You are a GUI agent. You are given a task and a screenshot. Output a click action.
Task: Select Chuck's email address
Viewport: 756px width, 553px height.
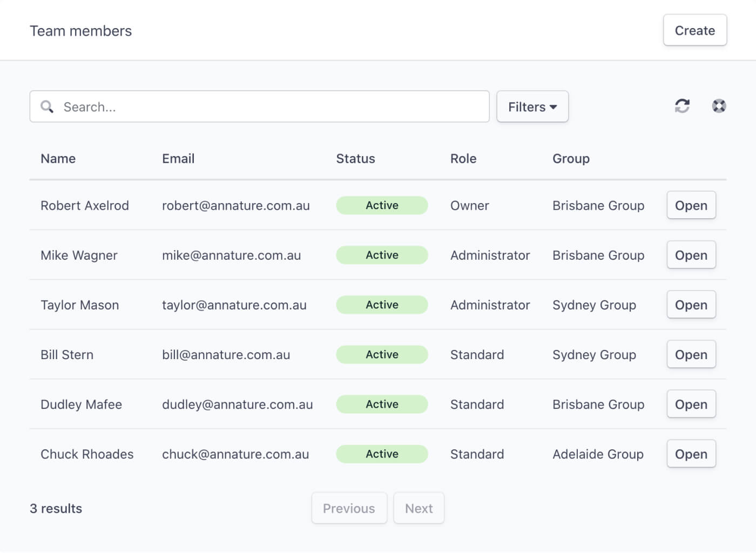(236, 454)
